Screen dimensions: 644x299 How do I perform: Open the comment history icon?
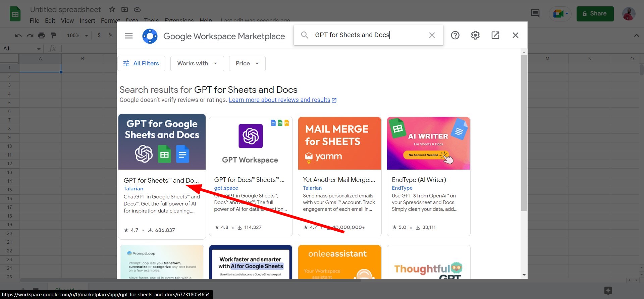pyautogui.click(x=535, y=13)
